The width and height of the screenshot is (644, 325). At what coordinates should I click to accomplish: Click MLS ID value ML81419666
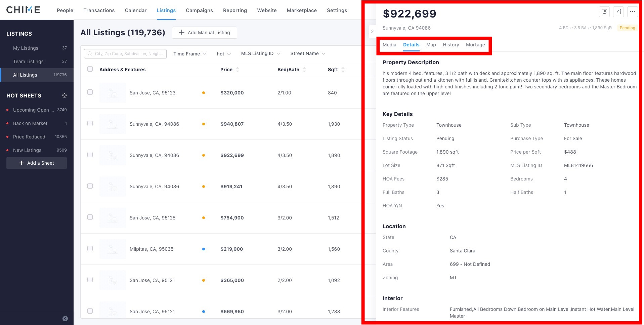[578, 165]
